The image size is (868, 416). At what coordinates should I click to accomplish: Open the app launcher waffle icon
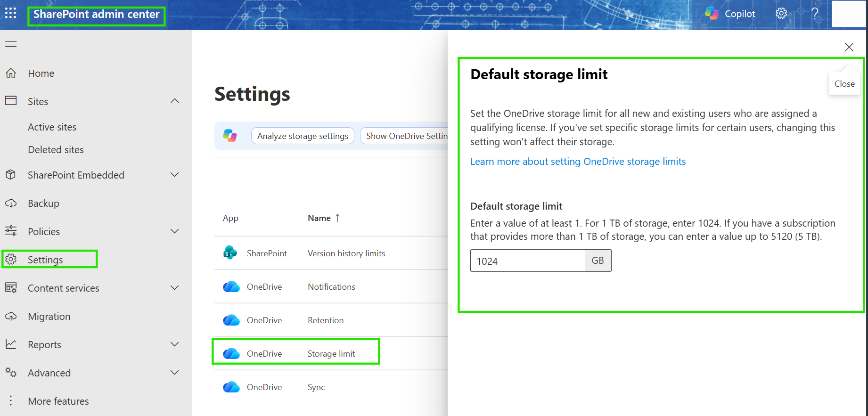coord(10,13)
